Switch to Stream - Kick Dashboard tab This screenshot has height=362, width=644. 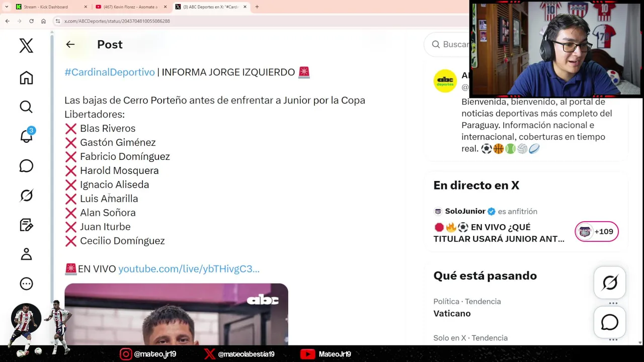pos(51,7)
